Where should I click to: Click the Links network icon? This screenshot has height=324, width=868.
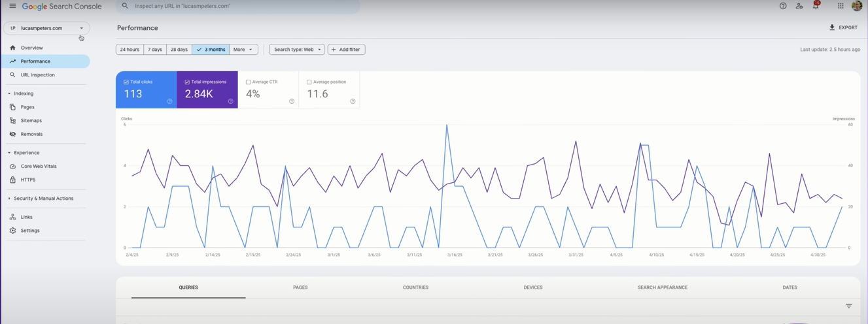point(12,217)
